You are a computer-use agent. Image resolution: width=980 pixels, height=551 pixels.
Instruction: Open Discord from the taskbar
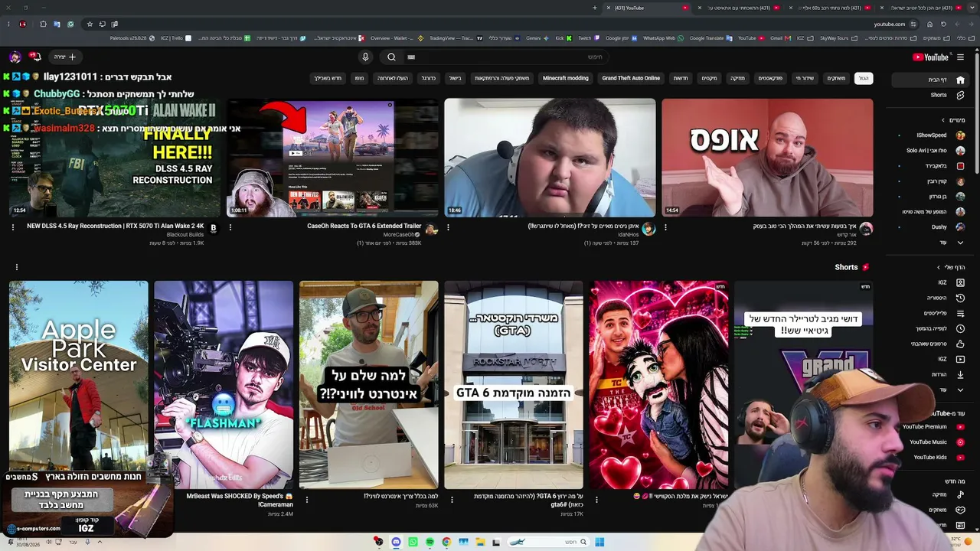coord(396,542)
